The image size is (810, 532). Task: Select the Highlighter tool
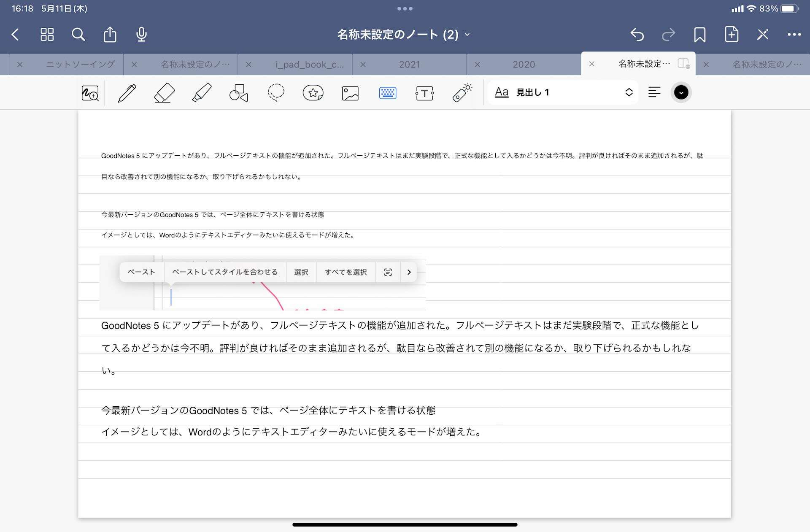click(x=202, y=93)
